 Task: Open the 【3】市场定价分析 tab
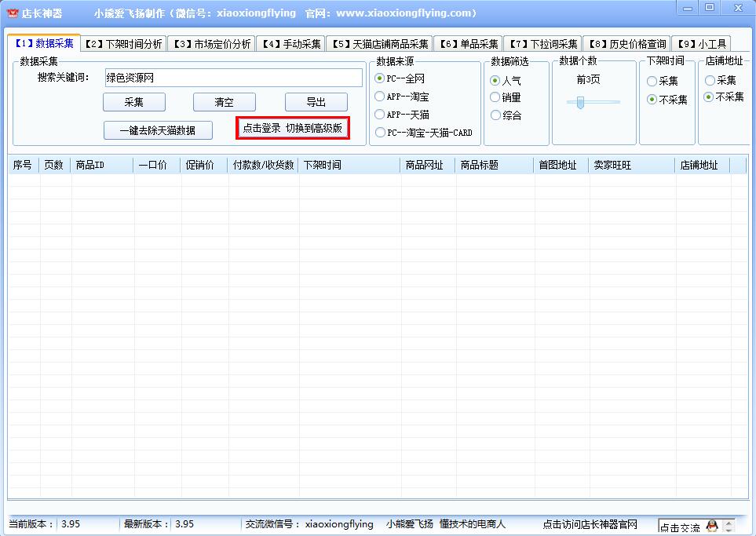click(x=212, y=45)
